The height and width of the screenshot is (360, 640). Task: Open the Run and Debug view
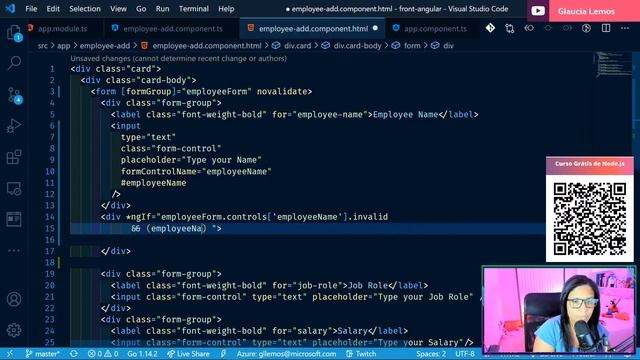coord(14,126)
